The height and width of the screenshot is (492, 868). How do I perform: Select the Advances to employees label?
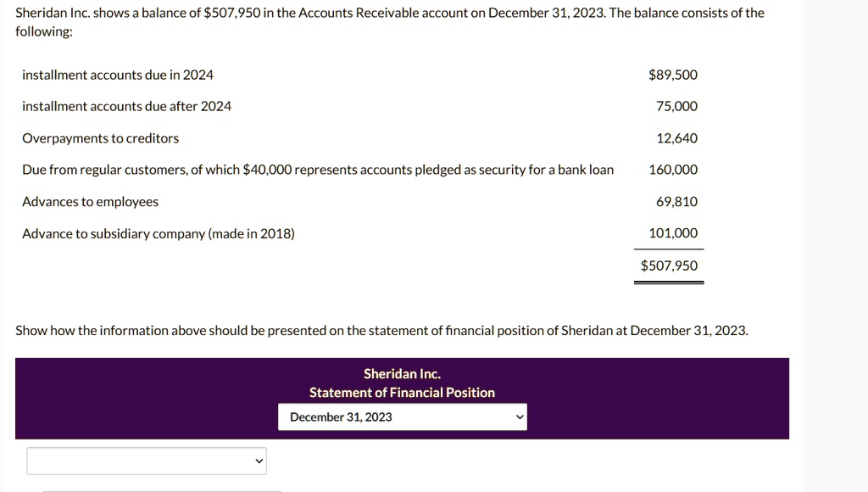(x=90, y=202)
